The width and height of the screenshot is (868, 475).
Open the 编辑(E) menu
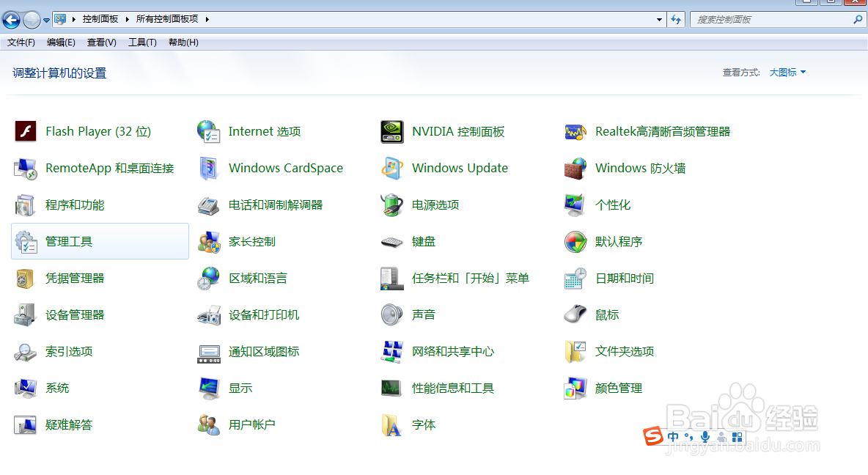click(x=61, y=43)
